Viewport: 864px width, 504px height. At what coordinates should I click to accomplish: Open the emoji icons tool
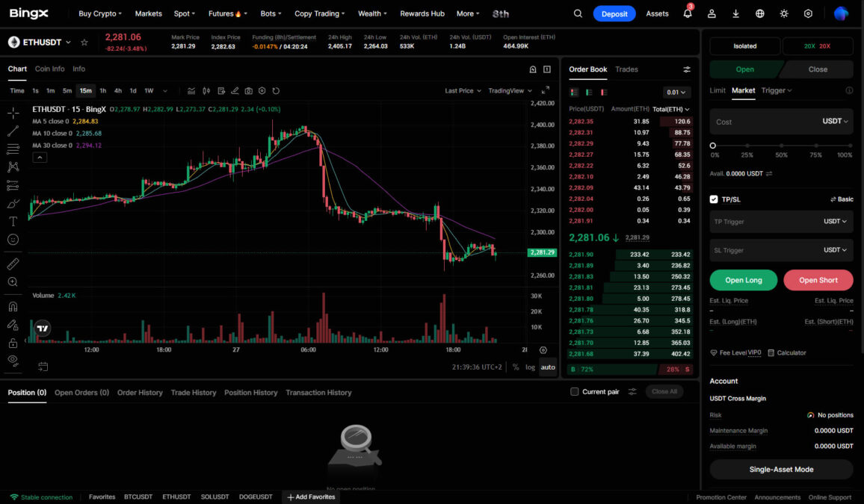(x=13, y=240)
